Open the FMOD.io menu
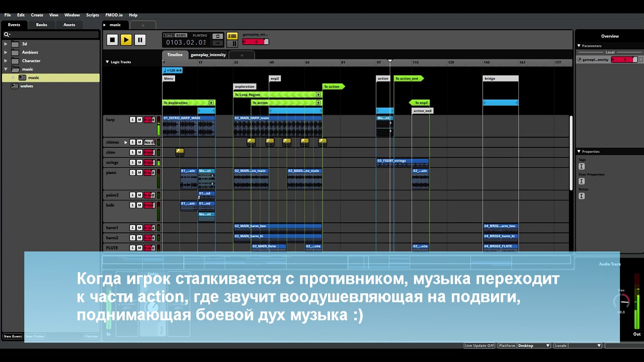This screenshot has width=644, height=362. point(114,15)
